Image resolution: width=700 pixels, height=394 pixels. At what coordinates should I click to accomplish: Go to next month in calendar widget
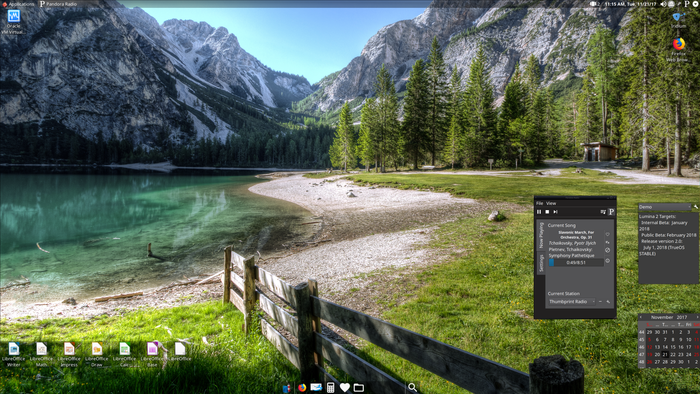coord(697,317)
